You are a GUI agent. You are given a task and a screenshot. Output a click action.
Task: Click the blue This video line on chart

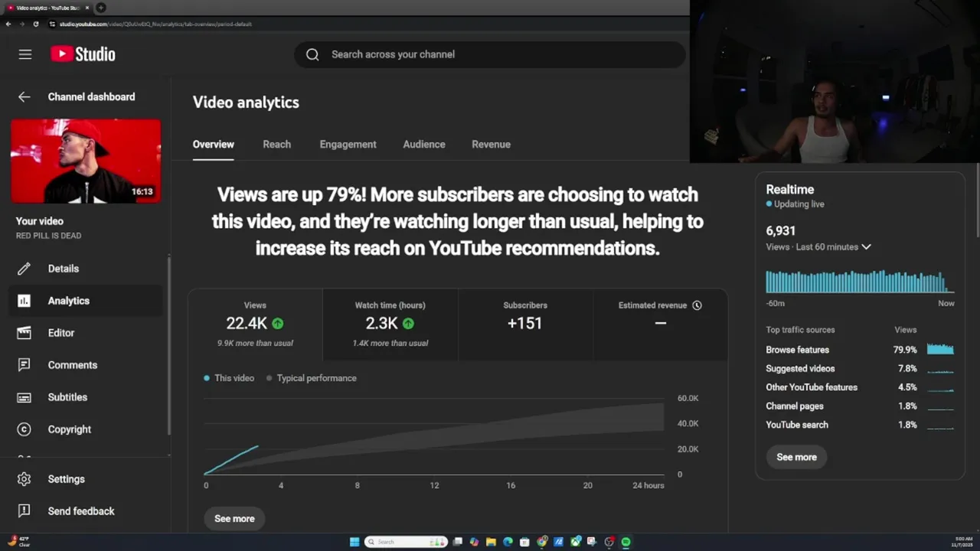coord(231,460)
